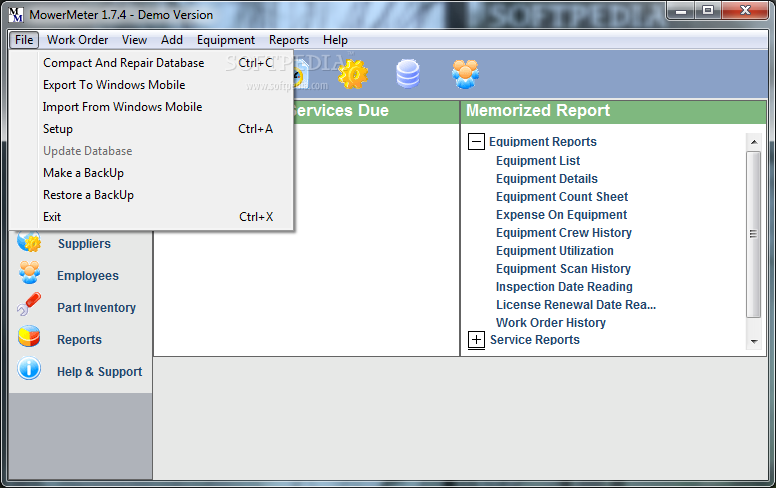This screenshot has height=488, width=776.
Task: Select Service Reports tree label
Action: pyautogui.click(x=534, y=340)
